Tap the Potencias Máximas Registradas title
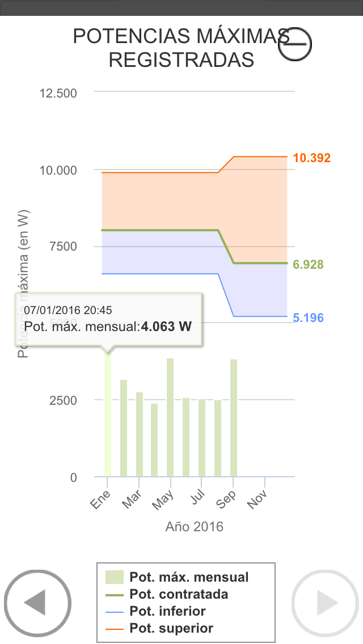 click(181, 48)
